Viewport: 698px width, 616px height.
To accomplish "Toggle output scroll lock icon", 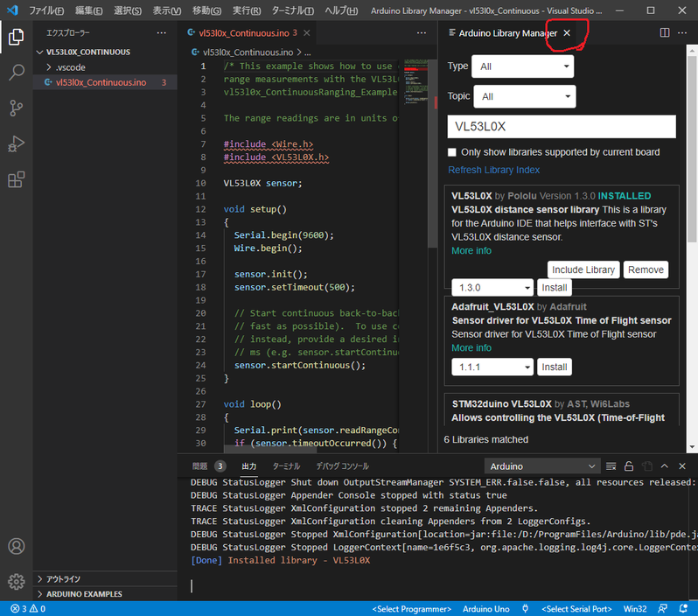I will pyautogui.click(x=629, y=466).
